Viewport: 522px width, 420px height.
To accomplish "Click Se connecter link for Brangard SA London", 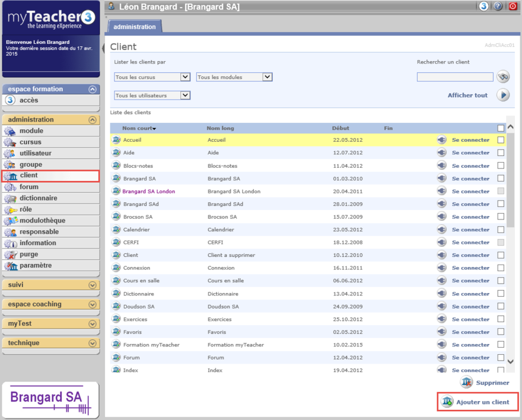I will coord(470,192).
